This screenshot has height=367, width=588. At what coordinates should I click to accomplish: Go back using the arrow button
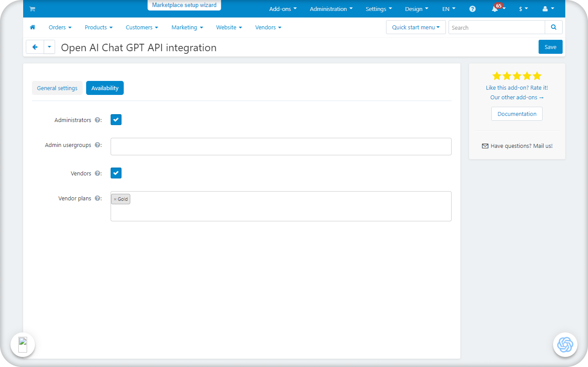point(35,47)
